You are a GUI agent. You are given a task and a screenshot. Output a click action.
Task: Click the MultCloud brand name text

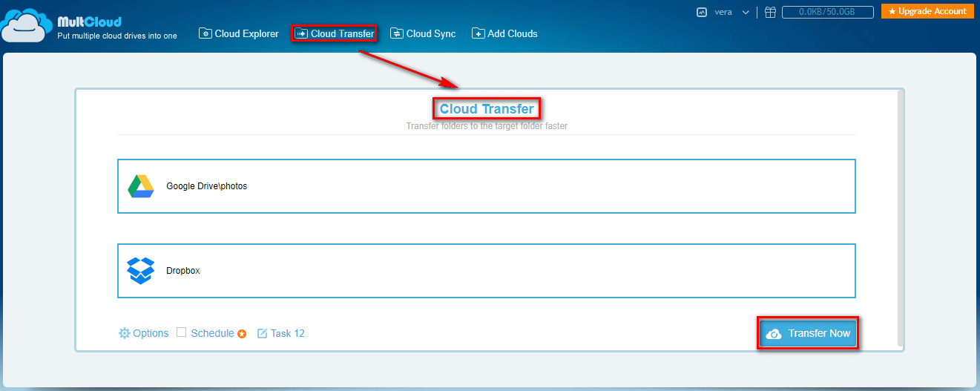pyautogui.click(x=90, y=22)
